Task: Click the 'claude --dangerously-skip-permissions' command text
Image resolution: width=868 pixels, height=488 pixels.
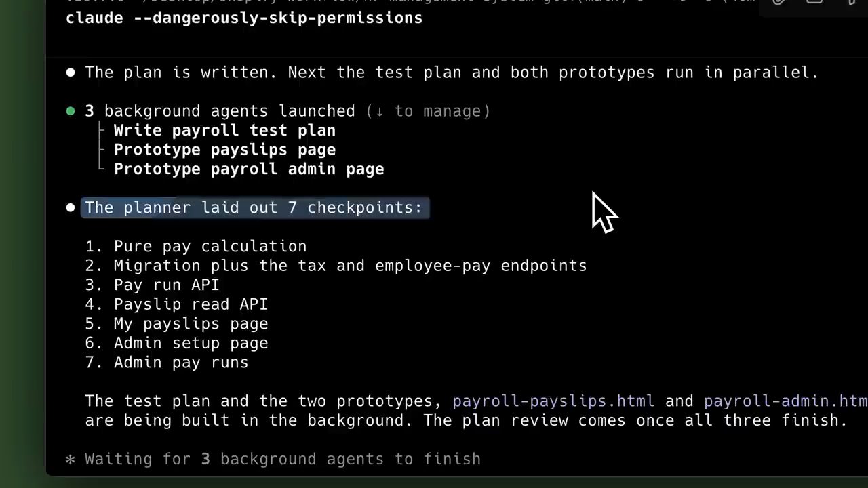Action: coord(244,18)
